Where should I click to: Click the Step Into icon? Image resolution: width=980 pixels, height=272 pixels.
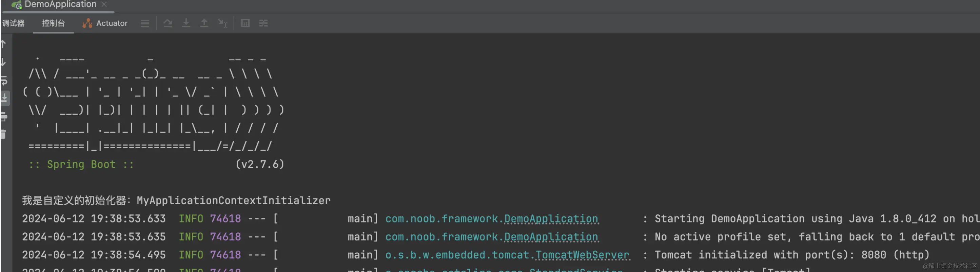pyautogui.click(x=186, y=23)
